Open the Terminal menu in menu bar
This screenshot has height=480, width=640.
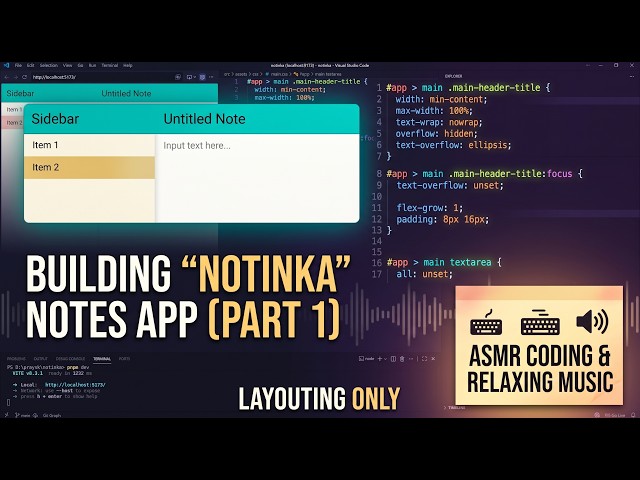[x=109, y=65]
